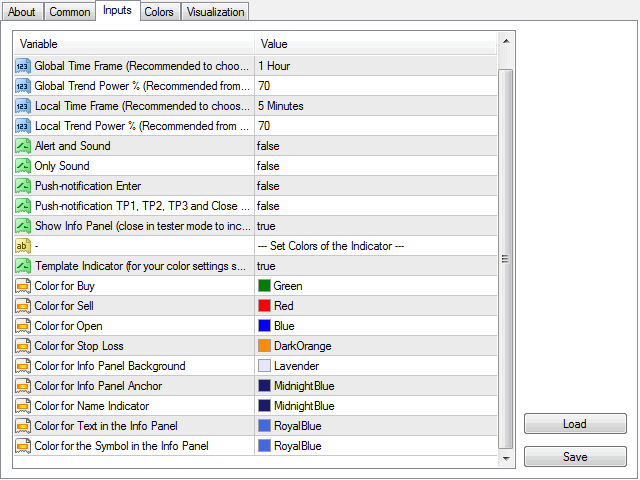Click the icon beside Global Time Frame
This screenshot has width=640, height=480.
click(23, 66)
